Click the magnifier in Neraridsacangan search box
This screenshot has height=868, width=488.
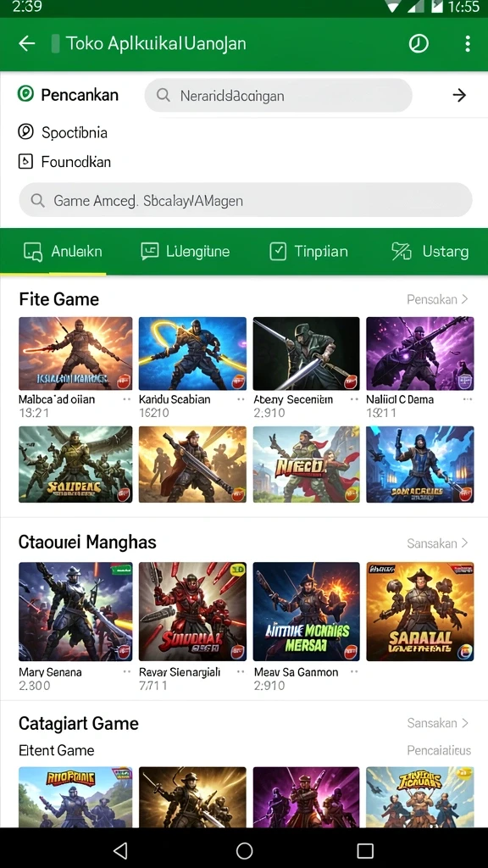tap(164, 95)
